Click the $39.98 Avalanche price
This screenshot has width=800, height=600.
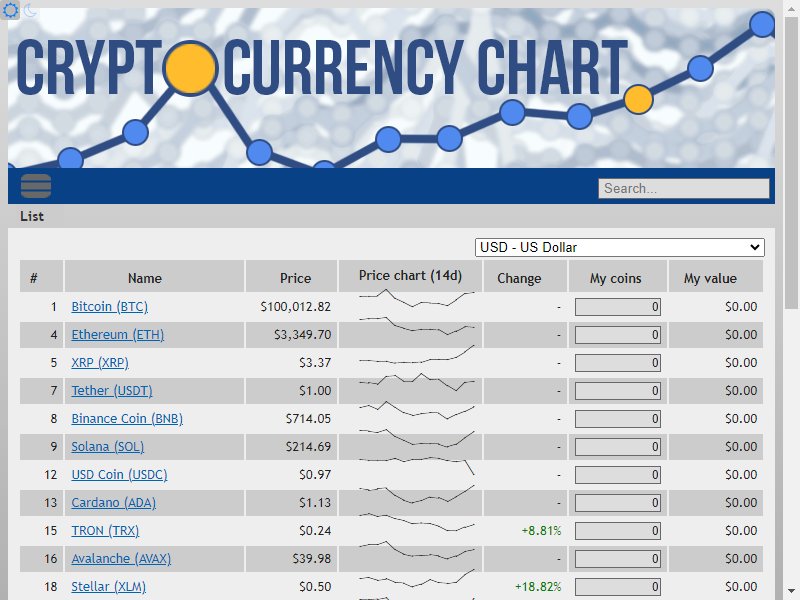tap(312, 559)
